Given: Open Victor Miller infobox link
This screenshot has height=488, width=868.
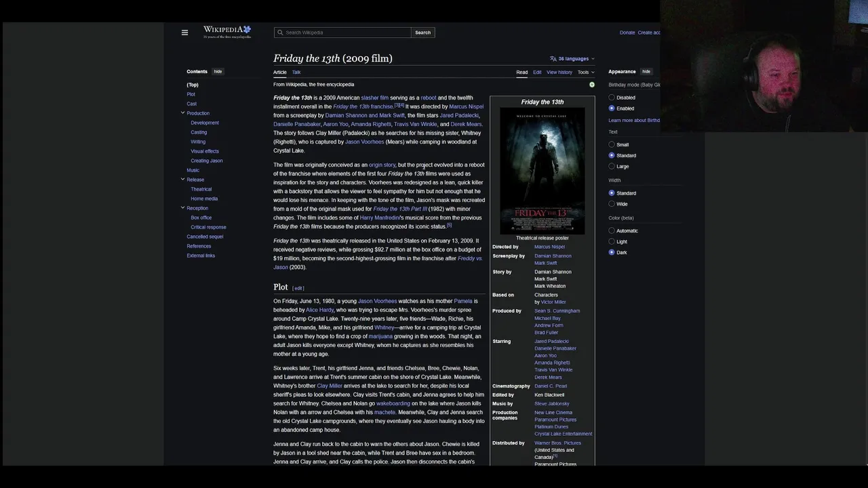Looking at the screenshot, I should (x=553, y=302).
